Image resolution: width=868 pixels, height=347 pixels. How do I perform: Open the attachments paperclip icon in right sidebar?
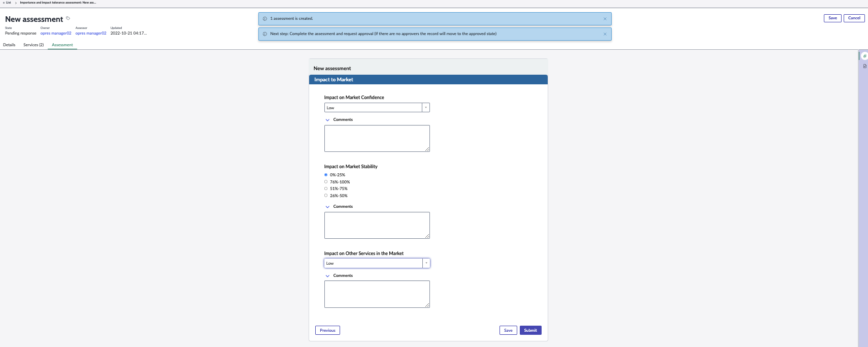(x=864, y=56)
